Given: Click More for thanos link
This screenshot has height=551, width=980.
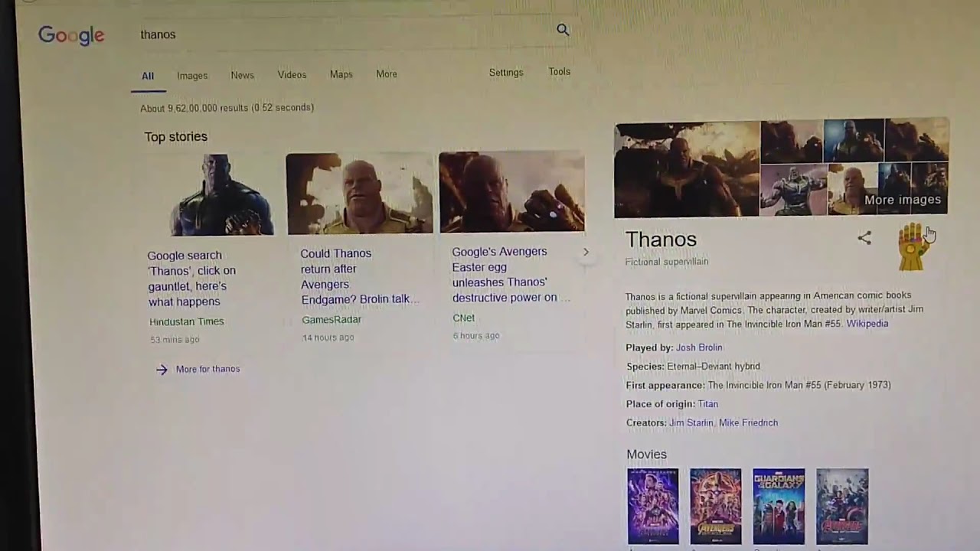Looking at the screenshot, I should [x=207, y=369].
